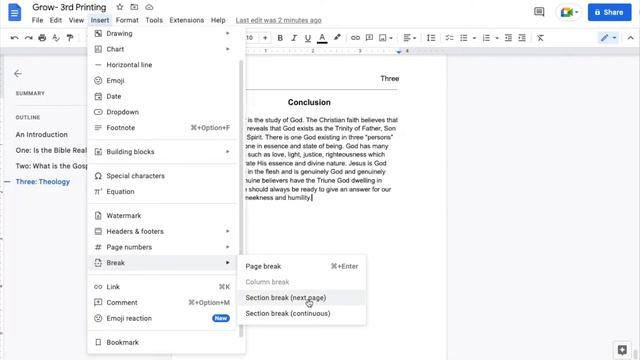Open line and paragraph spacing

pyautogui.click(x=431, y=38)
